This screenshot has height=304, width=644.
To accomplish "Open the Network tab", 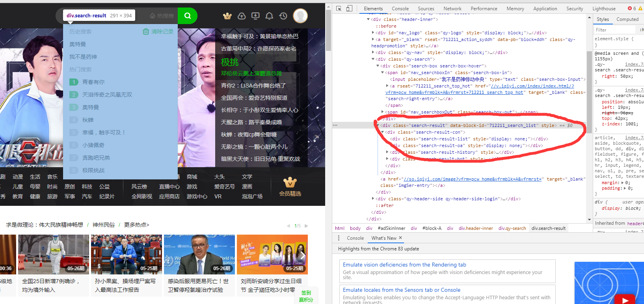I will click(452, 8).
